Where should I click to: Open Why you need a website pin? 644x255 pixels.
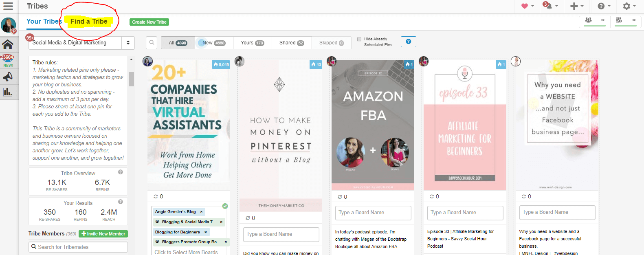[557, 125]
